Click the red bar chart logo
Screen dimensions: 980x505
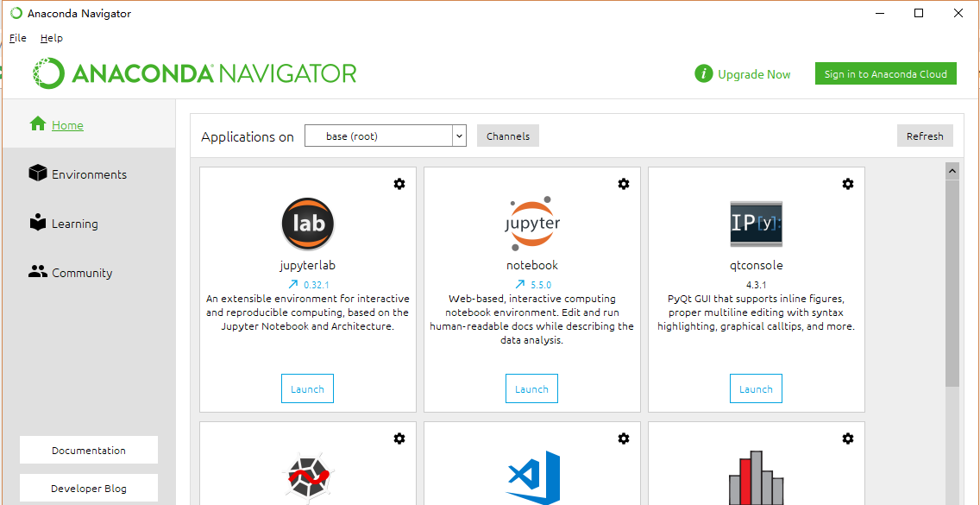[x=757, y=478]
